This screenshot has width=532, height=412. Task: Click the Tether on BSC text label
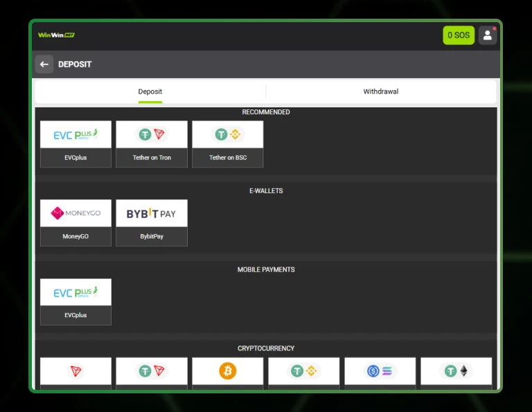tap(228, 158)
